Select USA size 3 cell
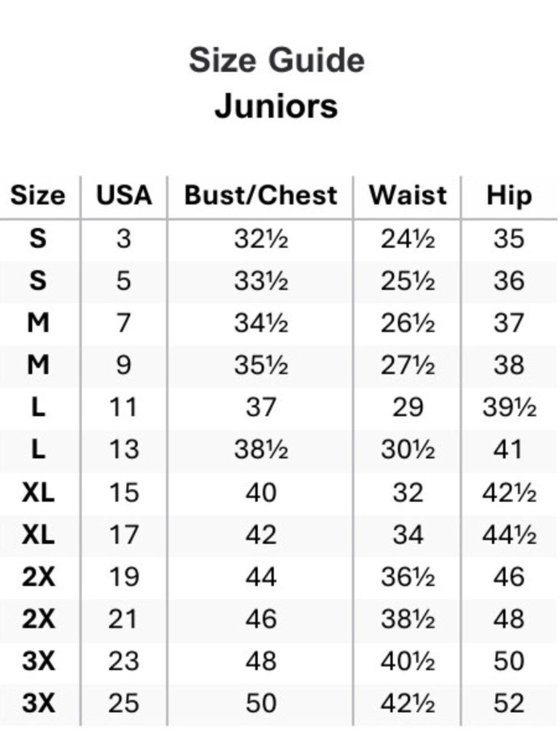This screenshot has height=747, width=560. (124, 239)
